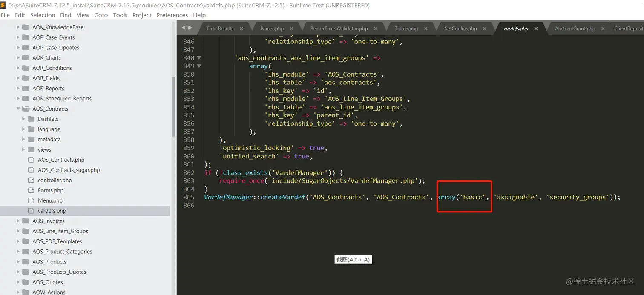The image size is (644, 295).
Task: Open Menu.php in sidebar
Action: (x=50, y=201)
